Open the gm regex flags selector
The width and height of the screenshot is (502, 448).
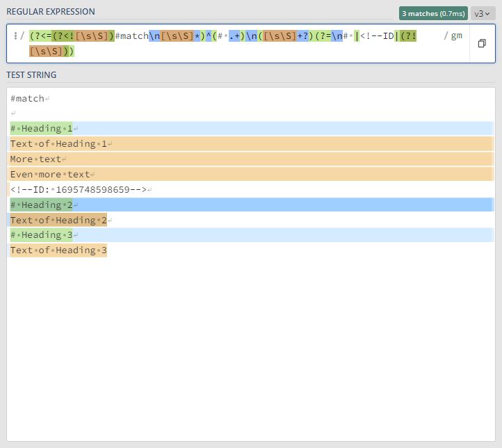coord(456,35)
